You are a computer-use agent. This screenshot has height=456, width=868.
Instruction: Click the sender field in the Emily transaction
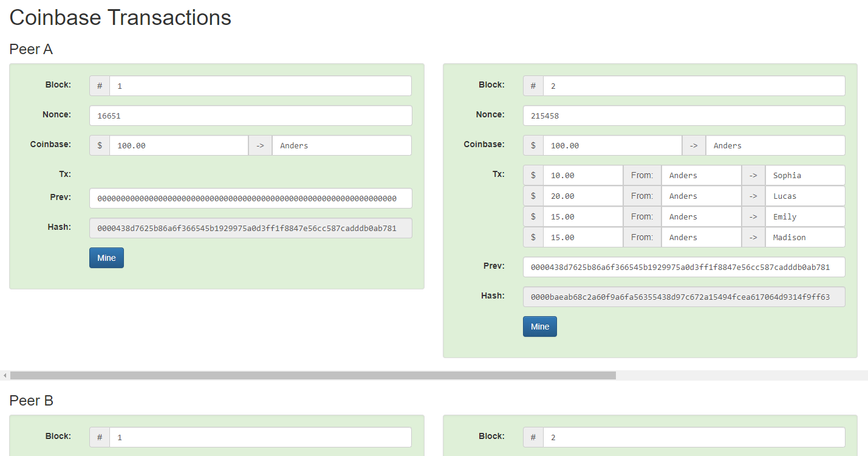click(x=702, y=216)
